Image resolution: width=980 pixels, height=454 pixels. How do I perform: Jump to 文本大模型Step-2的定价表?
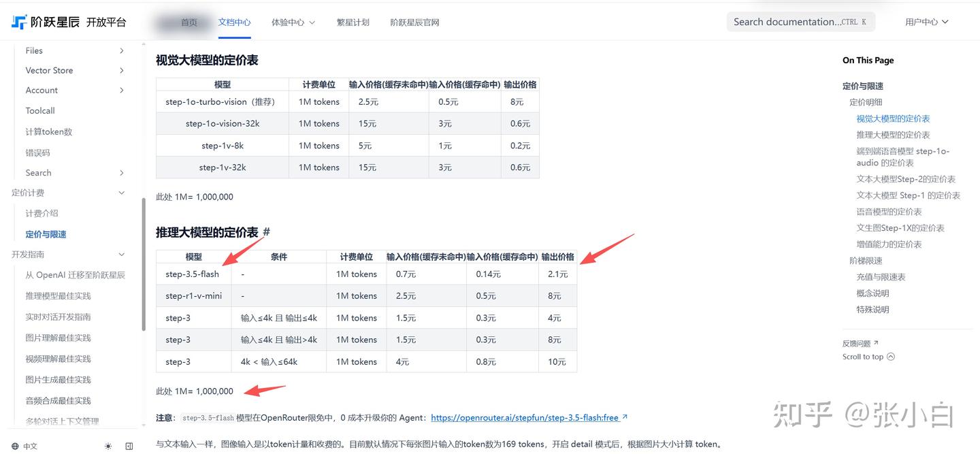[906, 179]
